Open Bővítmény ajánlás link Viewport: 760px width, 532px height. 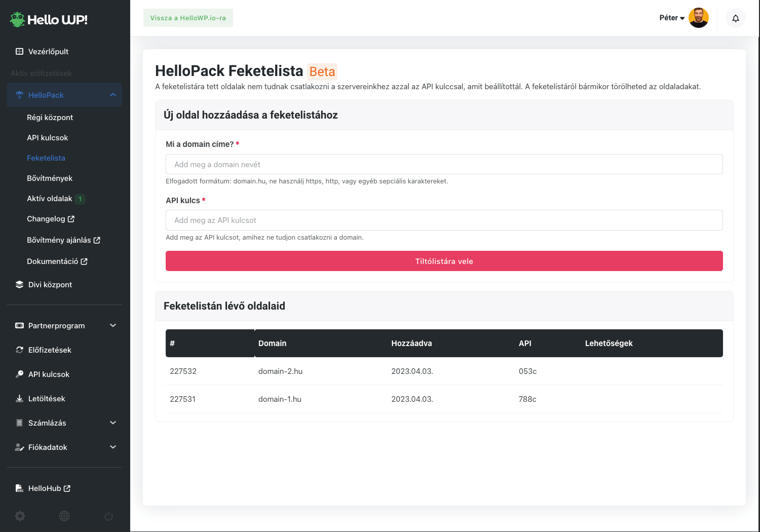click(x=59, y=240)
